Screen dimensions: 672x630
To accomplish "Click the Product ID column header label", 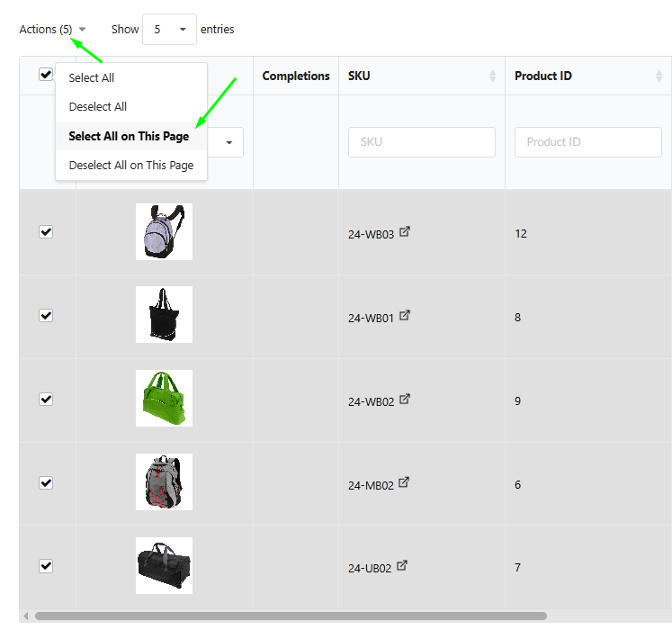I will [543, 76].
